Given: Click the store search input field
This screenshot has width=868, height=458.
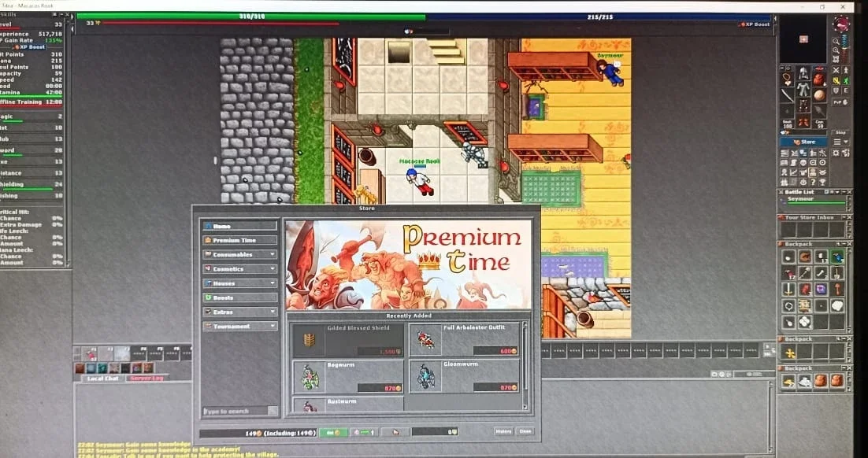Looking at the screenshot, I should (236, 411).
